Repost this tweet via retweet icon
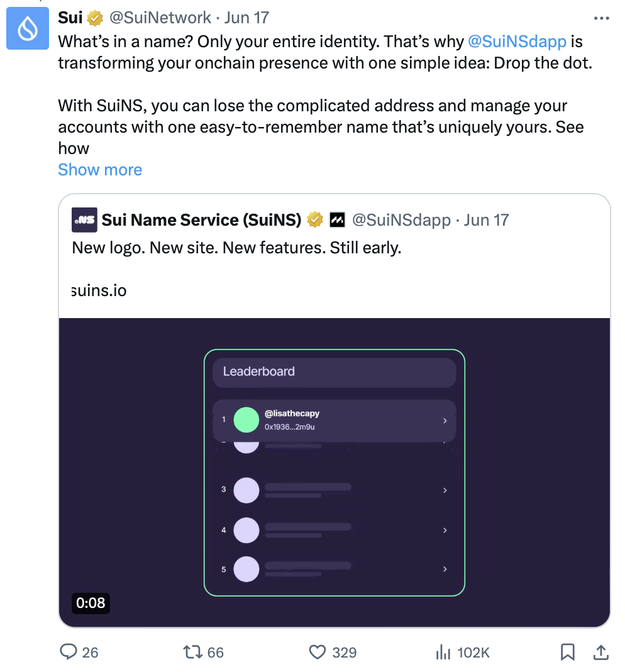 click(192, 652)
